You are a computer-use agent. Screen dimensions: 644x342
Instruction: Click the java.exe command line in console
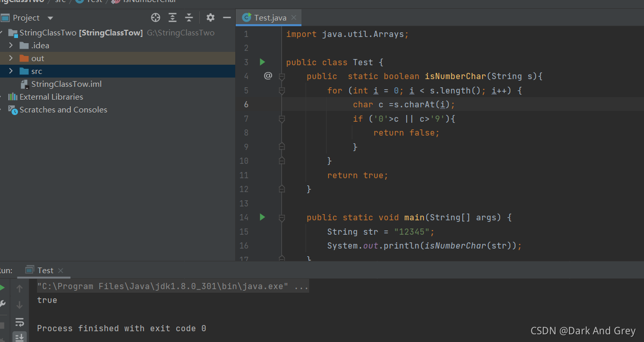pos(173,286)
